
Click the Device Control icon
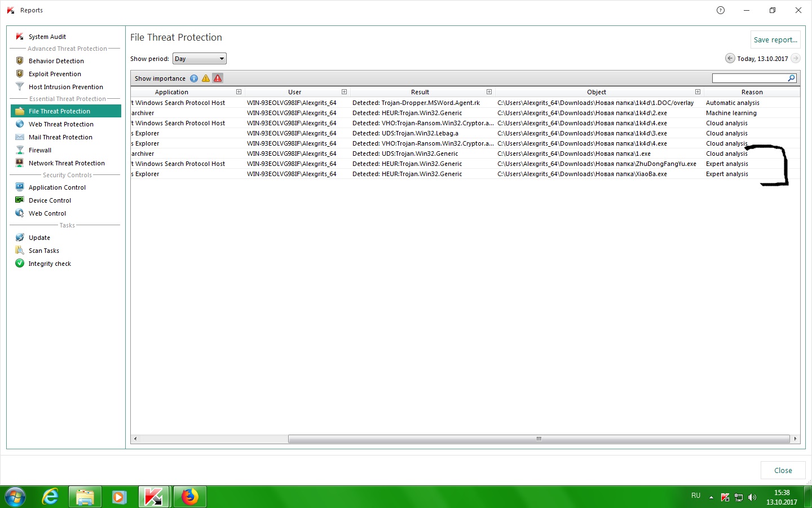[20, 200]
